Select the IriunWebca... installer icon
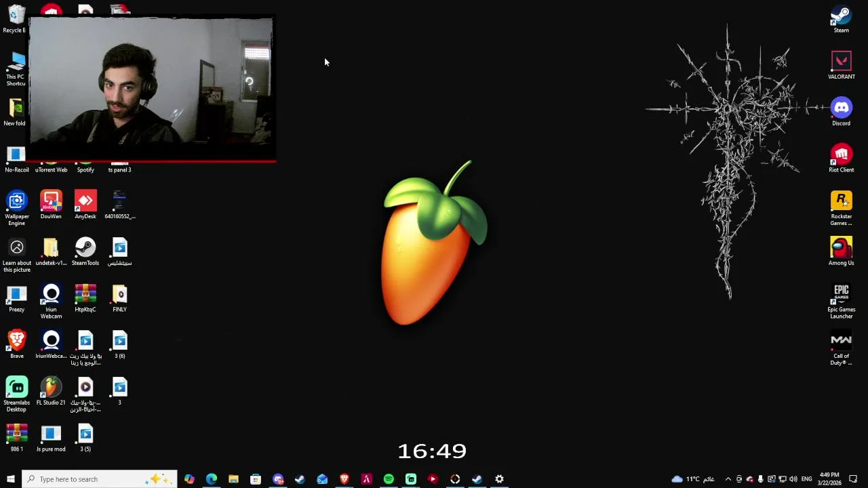The width and height of the screenshot is (868, 488). click(51, 345)
